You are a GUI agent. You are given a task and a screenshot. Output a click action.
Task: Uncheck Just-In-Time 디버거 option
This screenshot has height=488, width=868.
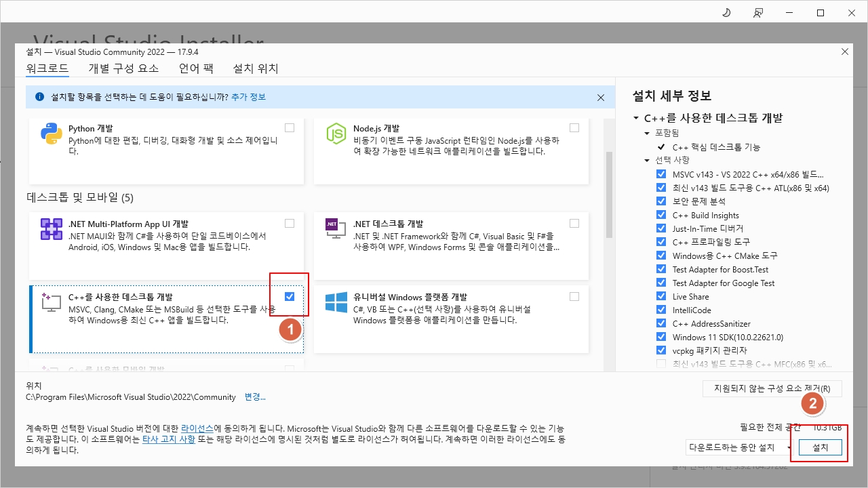pyautogui.click(x=661, y=228)
